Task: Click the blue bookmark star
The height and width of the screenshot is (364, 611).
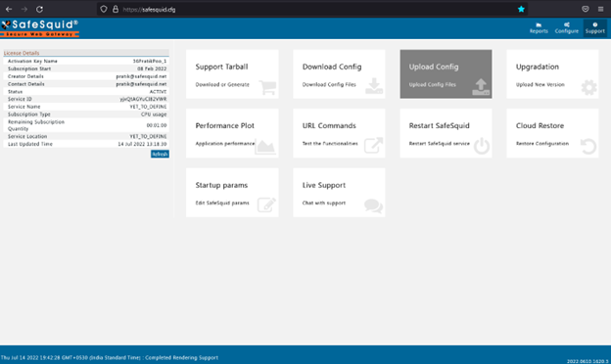Action: click(521, 9)
